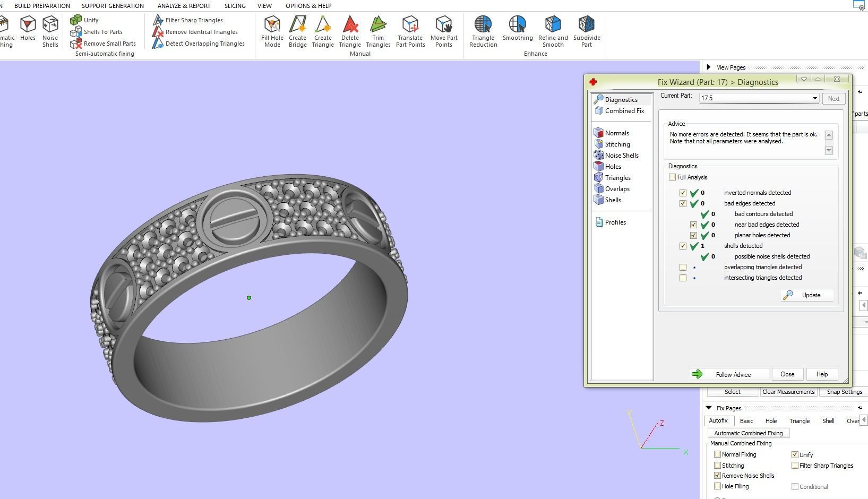The height and width of the screenshot is (499, 868).
Task: Open Triangle Reduction
Action: pos(483,32)
